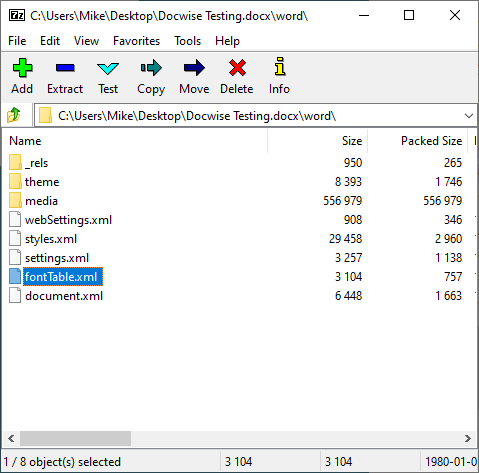This screenshot has height=473, width=479.
Task: Click the settings.xml file icon
Action: (15, 257)
